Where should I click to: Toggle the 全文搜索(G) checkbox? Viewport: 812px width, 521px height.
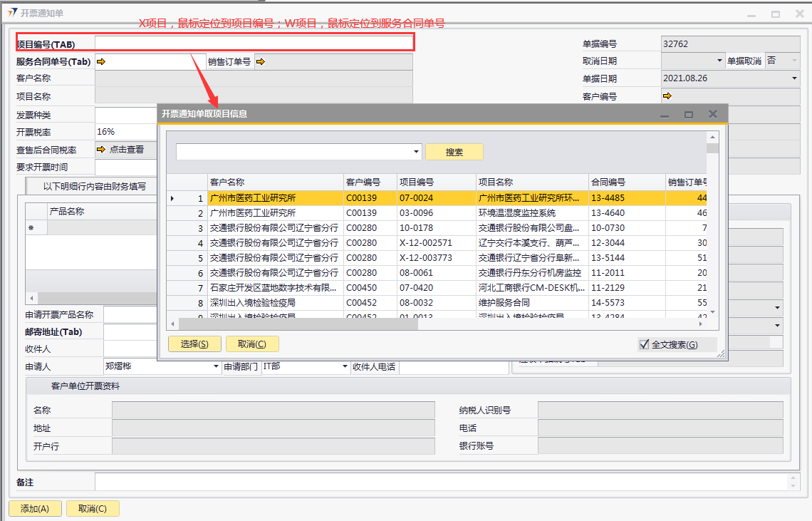pyautogui.click(x=645, y=345)
